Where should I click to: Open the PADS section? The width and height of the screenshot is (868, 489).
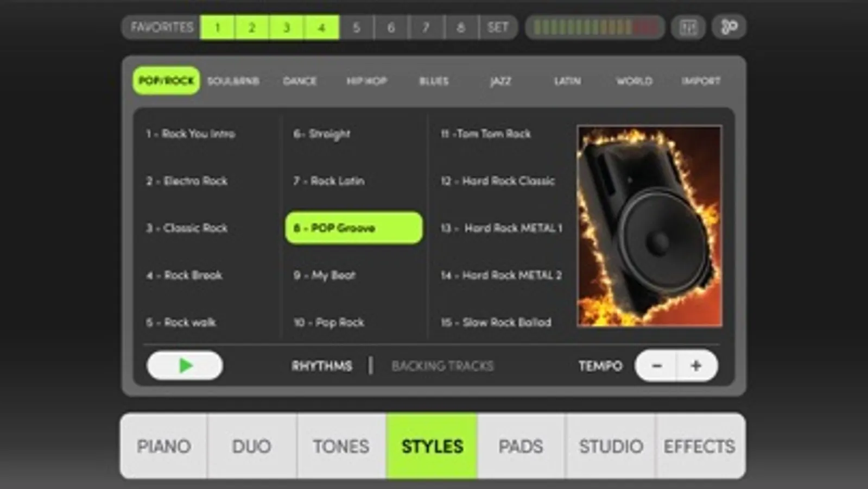521,446
